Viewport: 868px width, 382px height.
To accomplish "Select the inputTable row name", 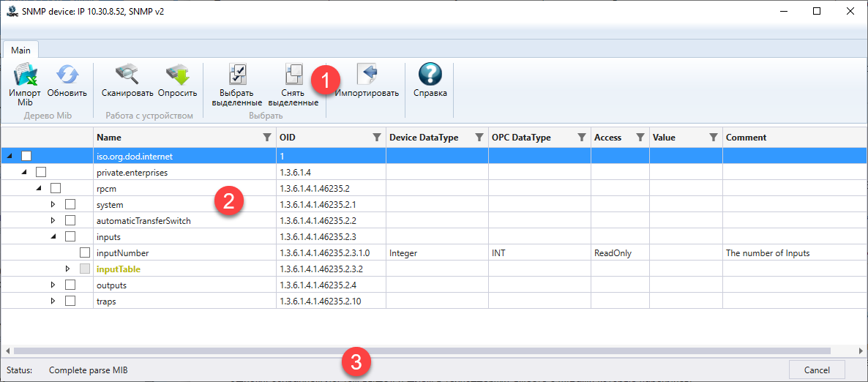I will (x=119, y=269).
